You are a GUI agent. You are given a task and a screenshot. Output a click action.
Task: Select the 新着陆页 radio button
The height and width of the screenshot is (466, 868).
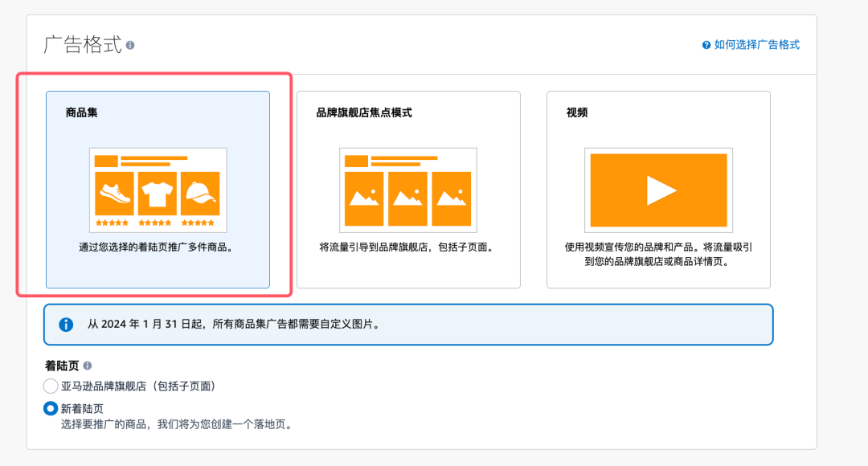pyautogui.click(x=50, y=408)
